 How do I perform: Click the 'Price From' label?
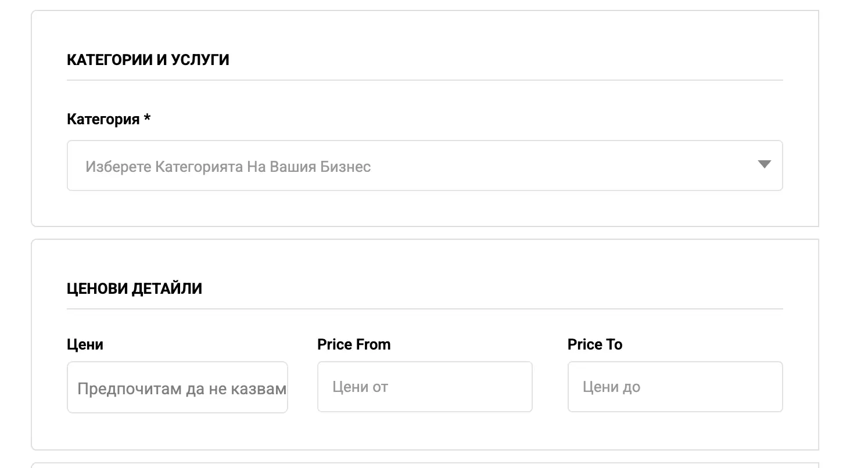pos(354,345)
